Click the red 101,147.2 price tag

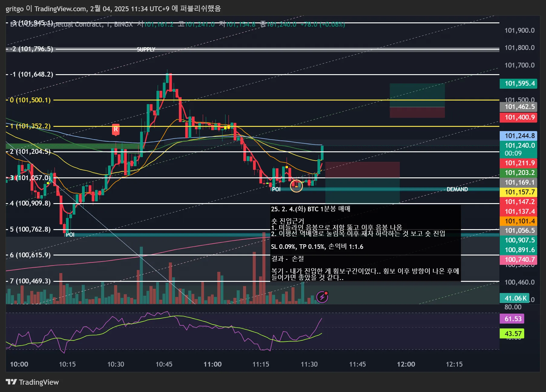[518, 202]
